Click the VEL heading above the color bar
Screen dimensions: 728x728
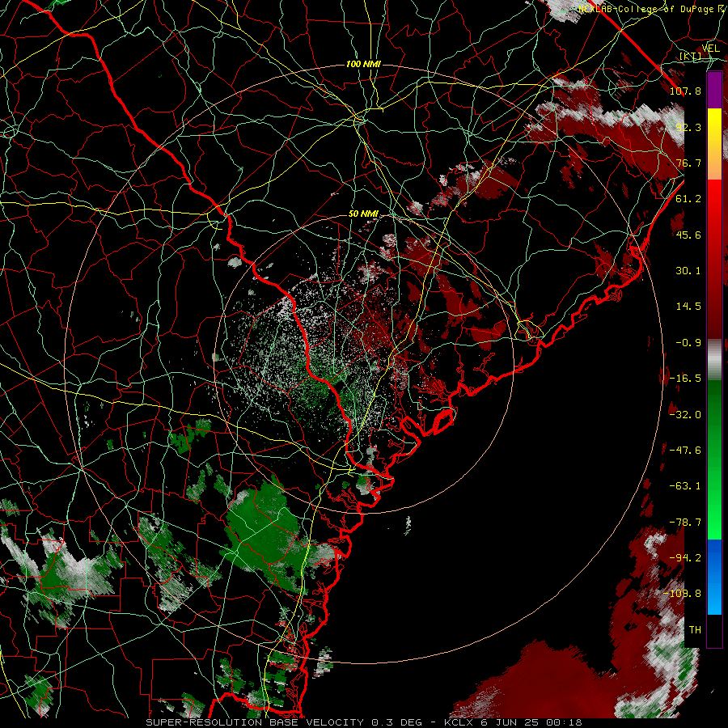(x=710, y=49)
